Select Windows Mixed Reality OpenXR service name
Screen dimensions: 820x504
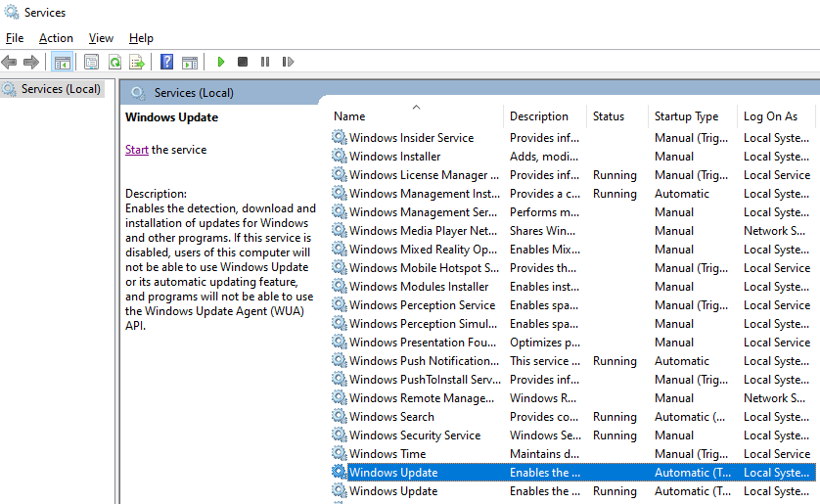tap(423, 249)
